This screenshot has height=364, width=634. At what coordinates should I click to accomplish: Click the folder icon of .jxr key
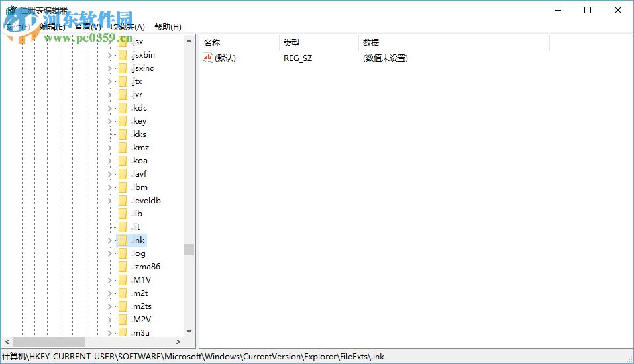point(123,95)
